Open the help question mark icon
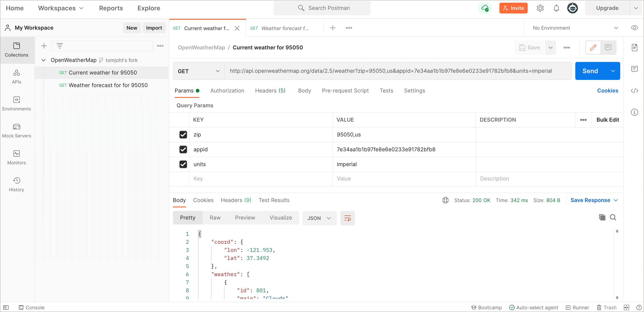This screenshot has height=312, width=644. tap(639, 308)
